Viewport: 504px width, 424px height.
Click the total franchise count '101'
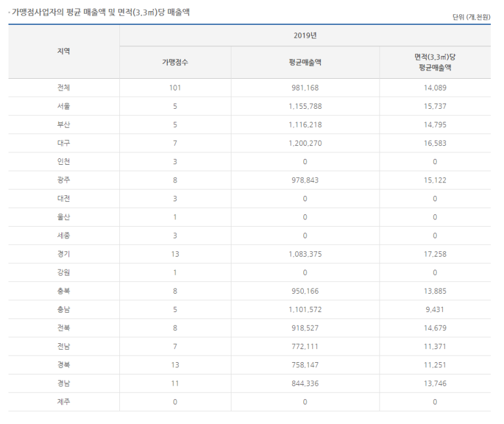(175, 88)
